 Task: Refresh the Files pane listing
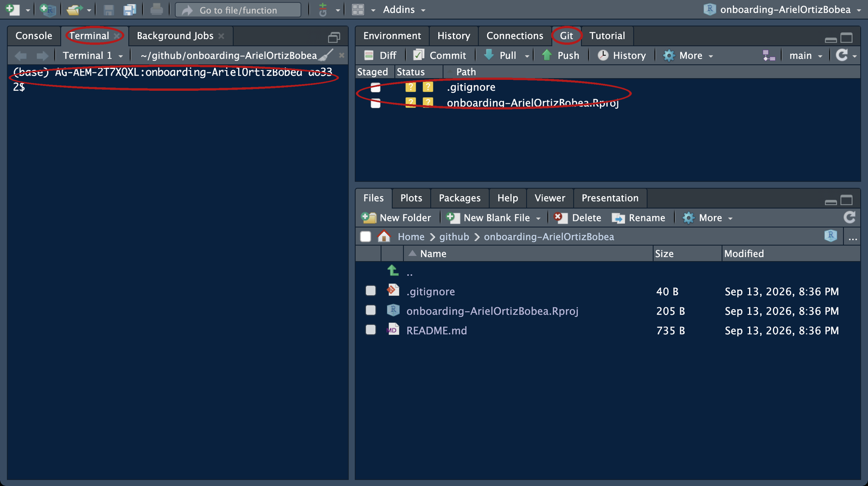(x=850, y=217)
